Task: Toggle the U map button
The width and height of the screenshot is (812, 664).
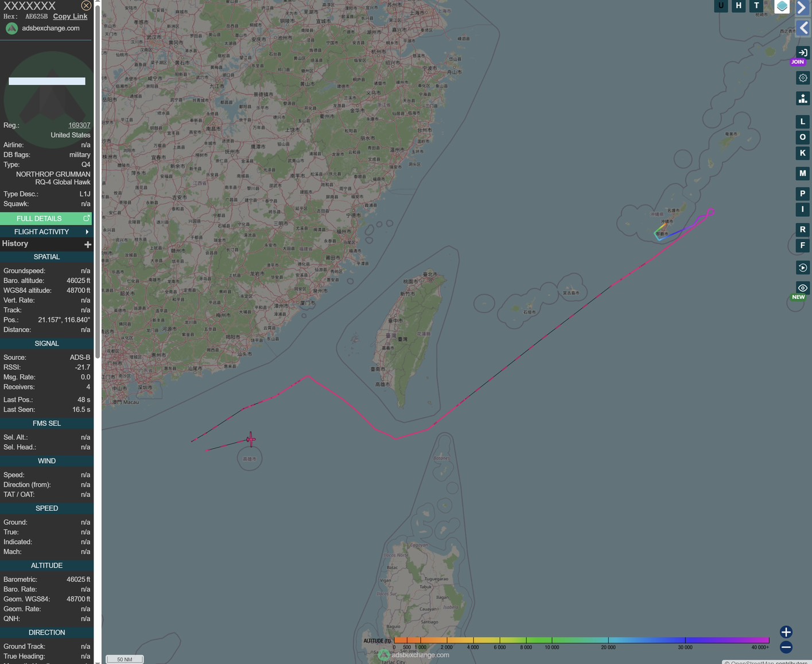Action: [721, 6]
